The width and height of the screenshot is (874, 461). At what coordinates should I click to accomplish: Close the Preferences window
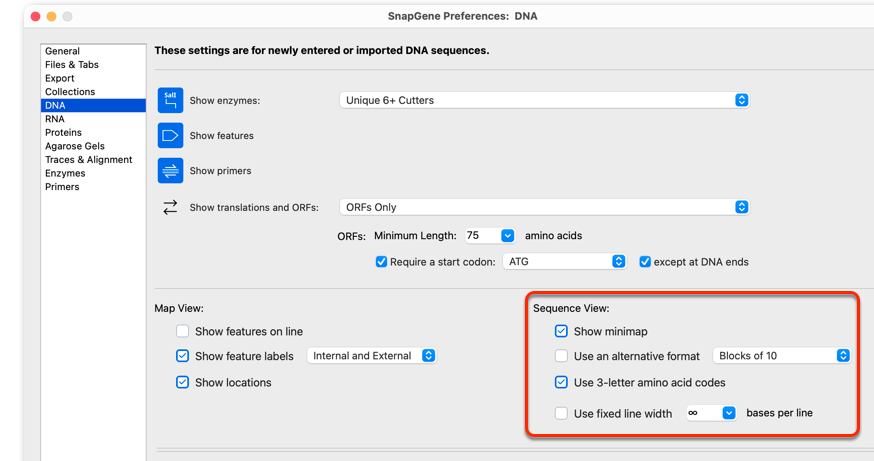36,16
